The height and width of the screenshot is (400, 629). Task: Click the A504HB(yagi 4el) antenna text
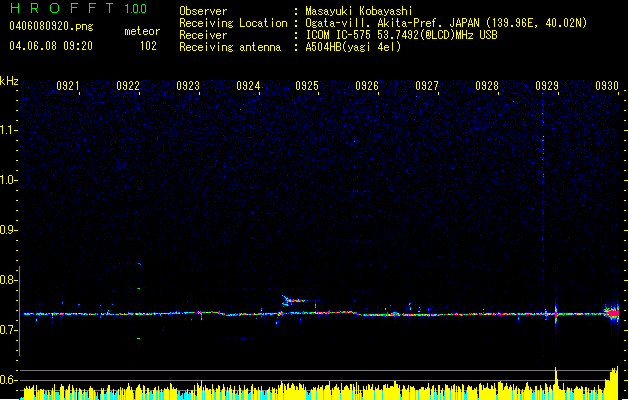[353, 47]
